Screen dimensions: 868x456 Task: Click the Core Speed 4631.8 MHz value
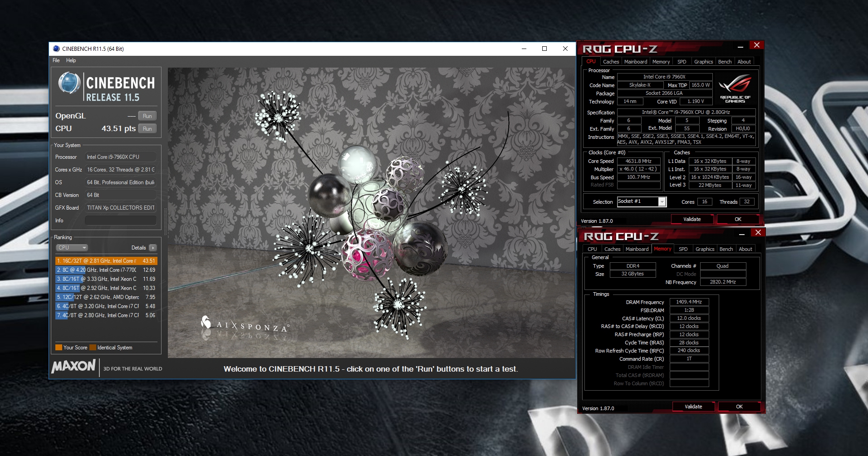click(638, 161)
